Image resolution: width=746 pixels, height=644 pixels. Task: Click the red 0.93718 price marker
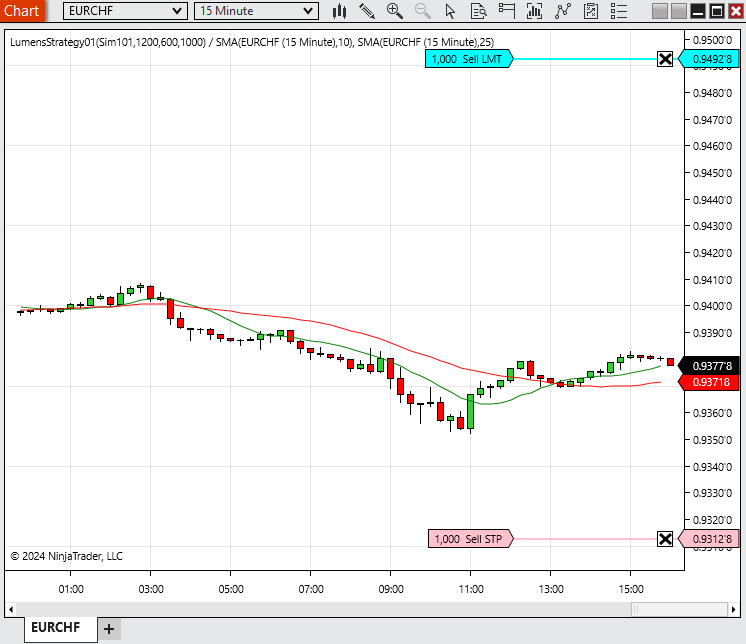point(709,382)
